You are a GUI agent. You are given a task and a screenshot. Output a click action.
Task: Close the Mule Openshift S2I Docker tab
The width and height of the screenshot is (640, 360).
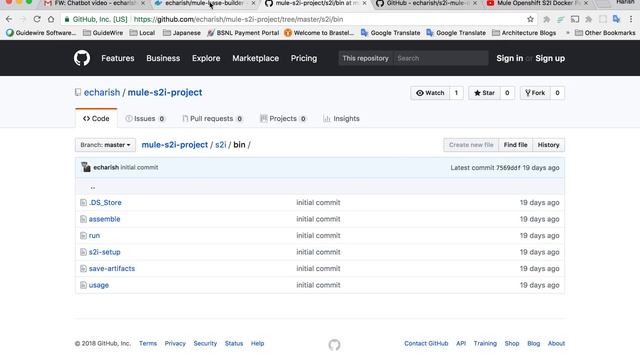coord(586,3)
